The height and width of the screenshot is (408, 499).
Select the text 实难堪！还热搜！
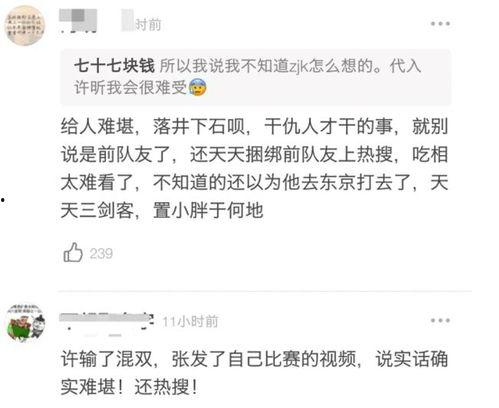click(129, 387)
